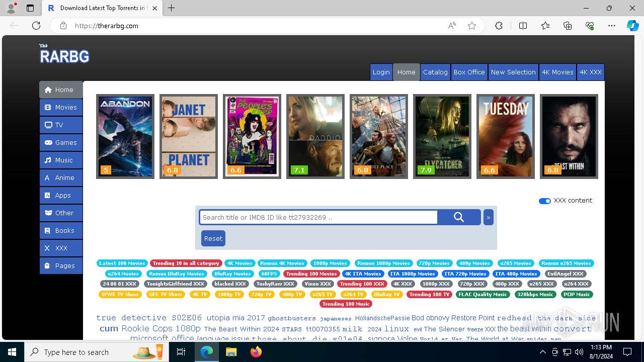Open the TV category in sidebar
644x362 pixels.
pyautogui.click(x=61, y=125)
